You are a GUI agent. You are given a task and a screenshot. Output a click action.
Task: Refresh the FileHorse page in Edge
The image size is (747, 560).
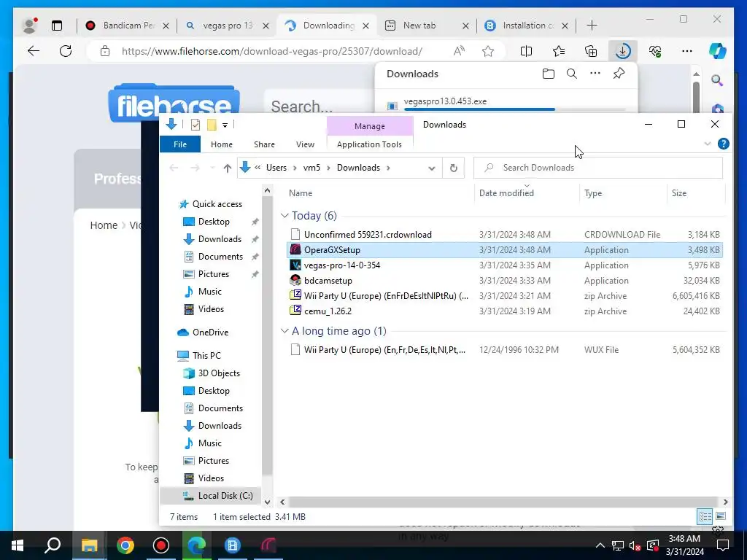66,51
